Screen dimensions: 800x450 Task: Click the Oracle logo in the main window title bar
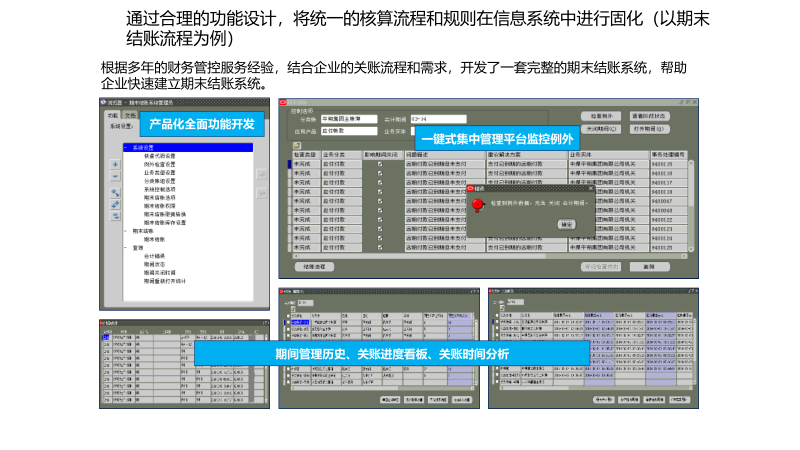pyautogui.click(x=283, y=103)
